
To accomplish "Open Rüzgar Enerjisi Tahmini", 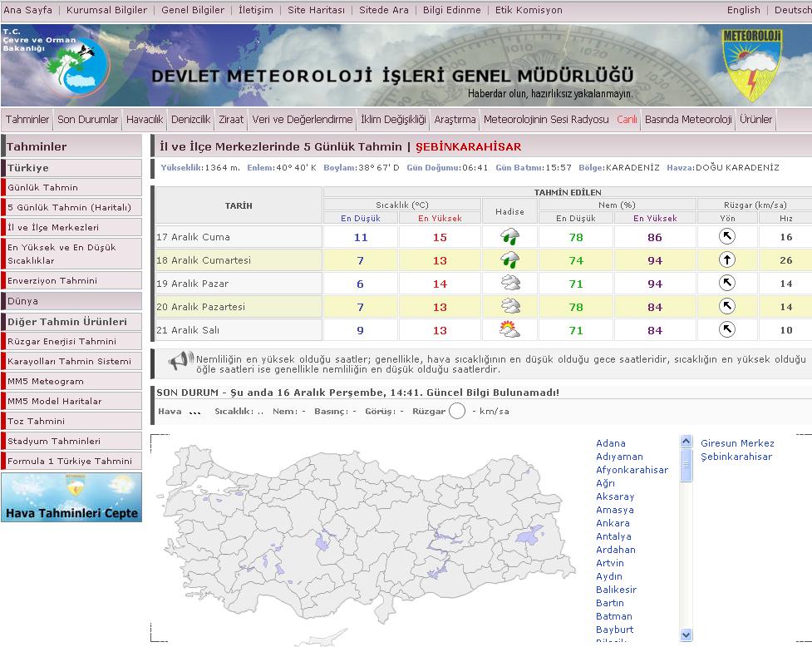I will [x=71, y=341].
